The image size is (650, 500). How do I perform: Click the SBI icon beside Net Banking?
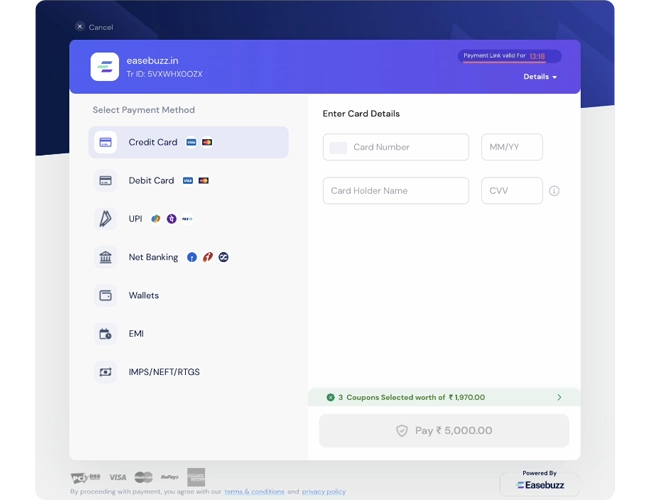coord(192,257)
